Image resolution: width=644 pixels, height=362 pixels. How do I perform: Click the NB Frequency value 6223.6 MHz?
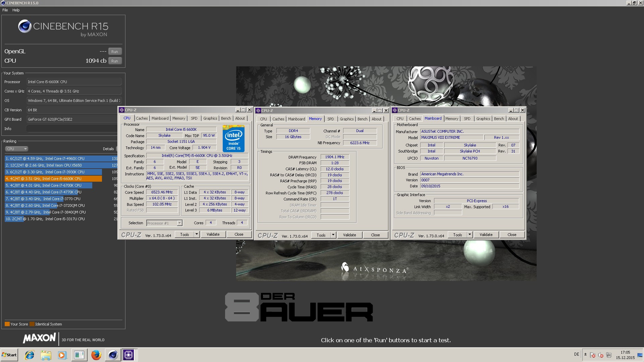[x=360, y=143]
